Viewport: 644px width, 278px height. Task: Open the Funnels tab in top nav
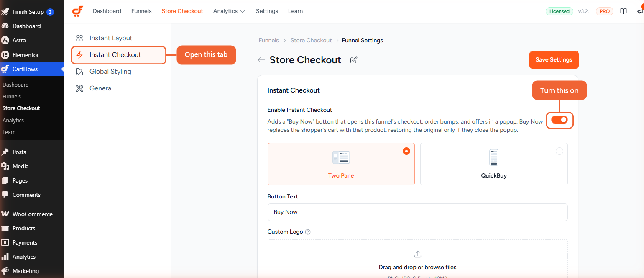[x=141, y=11]
